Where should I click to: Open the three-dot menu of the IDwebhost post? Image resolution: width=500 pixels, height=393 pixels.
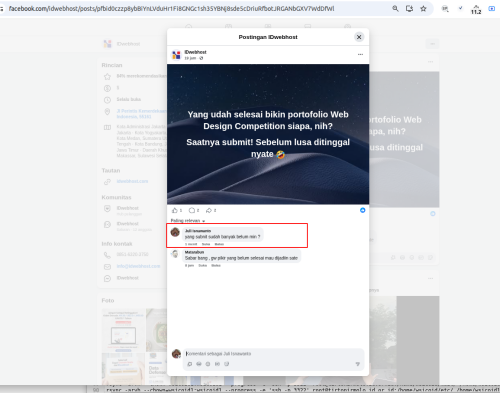[360, 54]
